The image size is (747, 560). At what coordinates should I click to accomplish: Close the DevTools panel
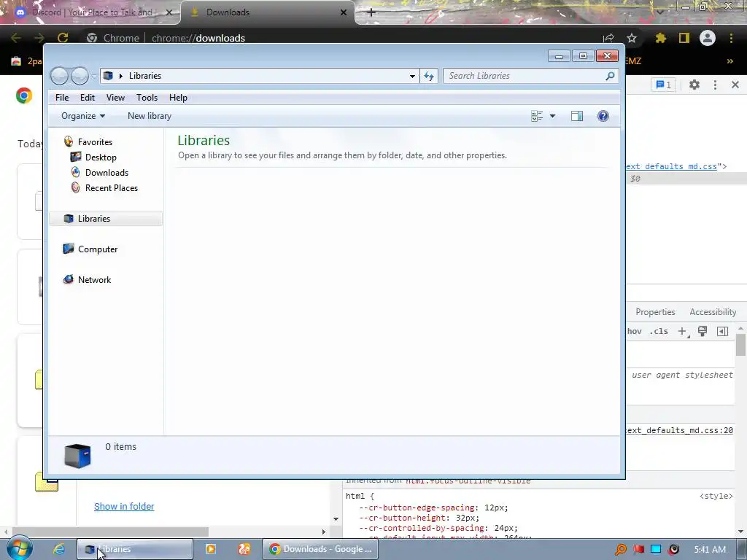735,85
